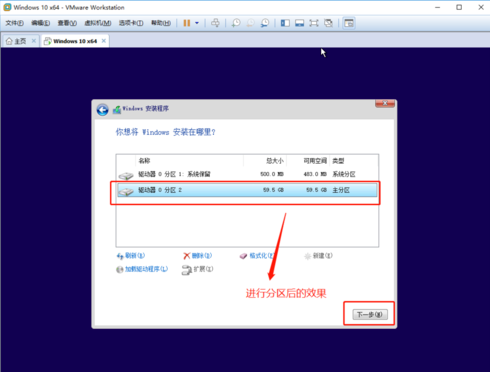This screenshot has height=372, width=490.
Task: Select the 驱动器 0 分区 1 系统保留 row
Action: [247, 174]
